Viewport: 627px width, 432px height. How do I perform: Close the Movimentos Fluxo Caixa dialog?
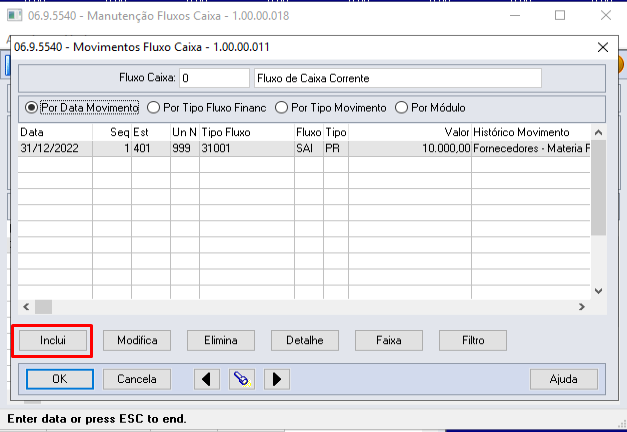click(x=603, y=47)
